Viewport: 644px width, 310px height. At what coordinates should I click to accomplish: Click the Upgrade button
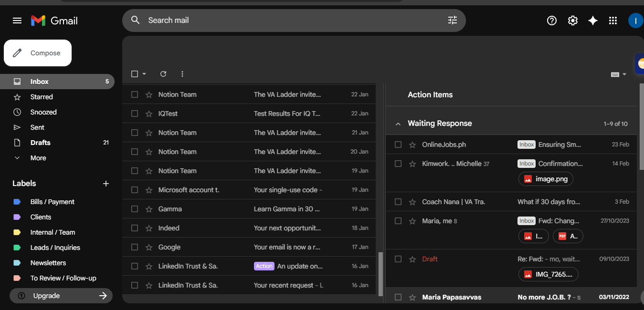pos(61,296)
